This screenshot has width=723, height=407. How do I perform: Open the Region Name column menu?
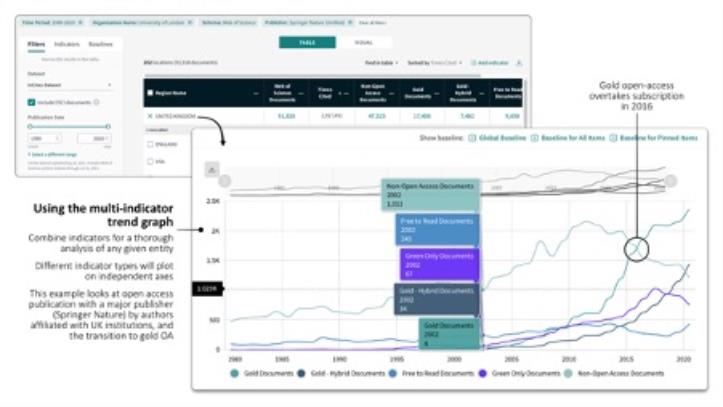coord(256,93)
